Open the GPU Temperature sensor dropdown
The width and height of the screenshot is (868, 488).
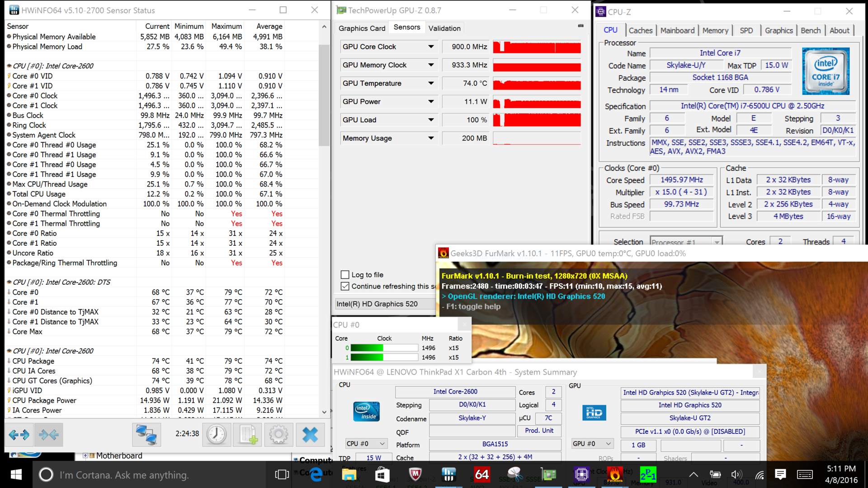tap(431, 83)
